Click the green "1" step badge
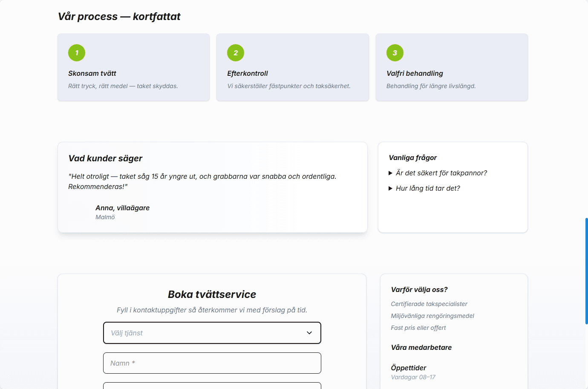The width and height of the screenshot is (588, 389). point(76,53)
